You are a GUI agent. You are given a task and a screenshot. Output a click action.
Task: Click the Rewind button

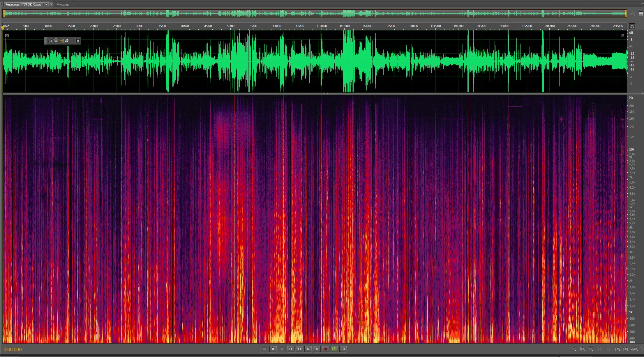click(x=299, y=349)
